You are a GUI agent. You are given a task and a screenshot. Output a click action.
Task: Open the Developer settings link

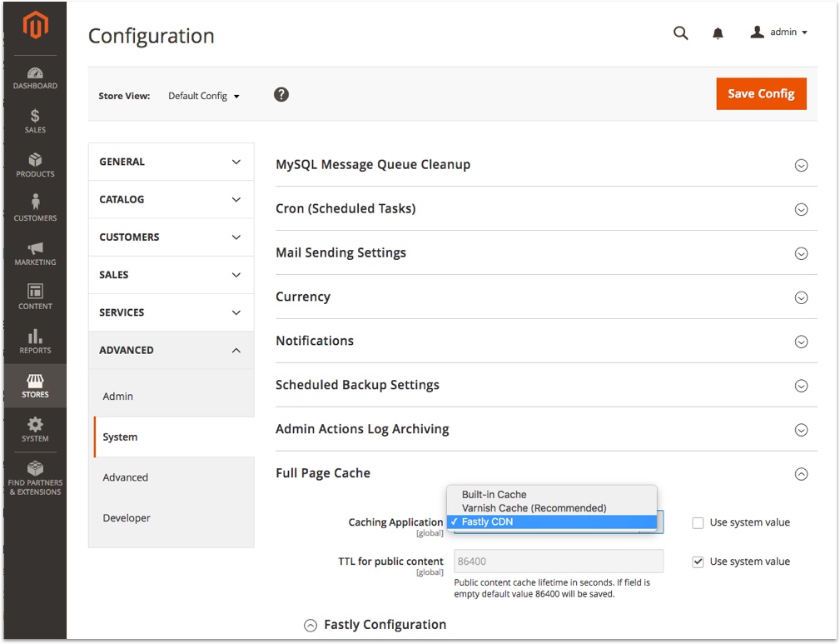pos(127,518)
